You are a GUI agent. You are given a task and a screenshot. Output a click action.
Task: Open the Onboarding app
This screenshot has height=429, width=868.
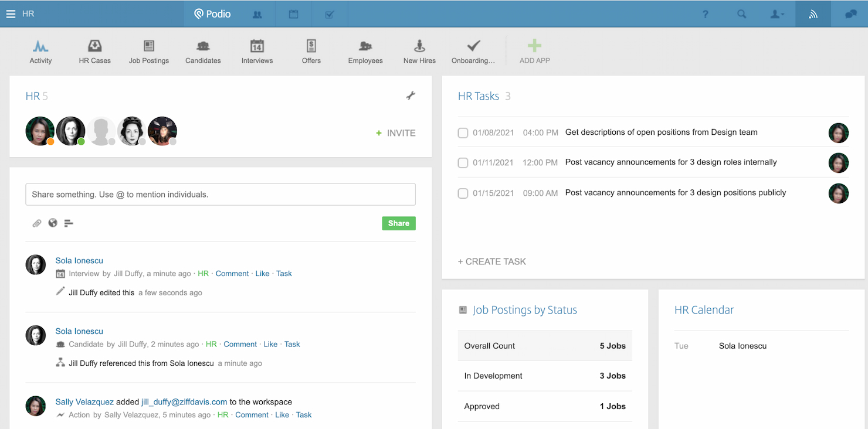click(473, 52)
